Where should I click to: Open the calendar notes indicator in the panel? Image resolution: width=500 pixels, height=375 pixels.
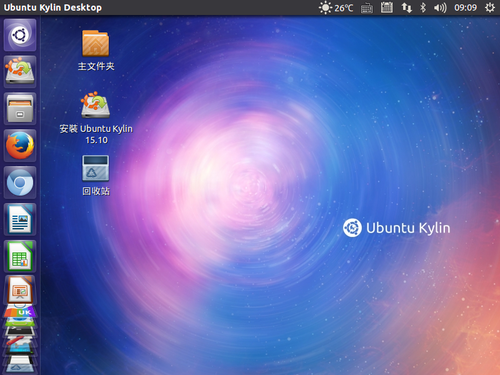pyautogui.click(x=387, y=7)
